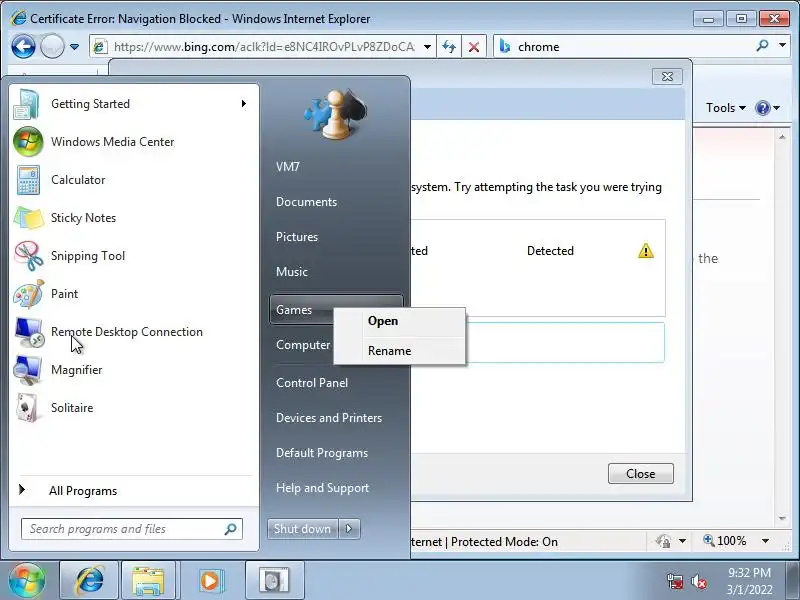Launch Windows Media Center icon
This screenshot has height=600, width=800.
28,142
